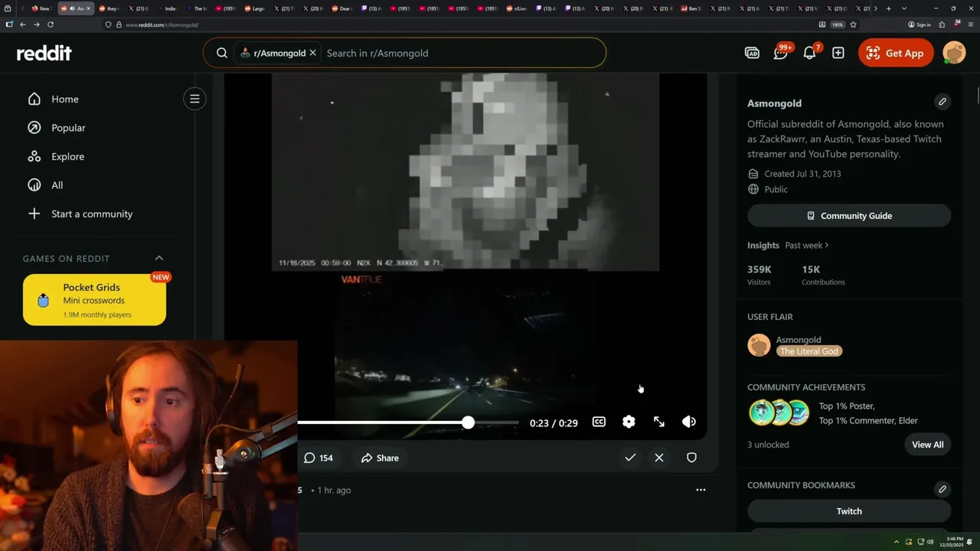Open the notifications bell with 7 badge
Screen dimensions: 980x551
(x=809, y=53)
